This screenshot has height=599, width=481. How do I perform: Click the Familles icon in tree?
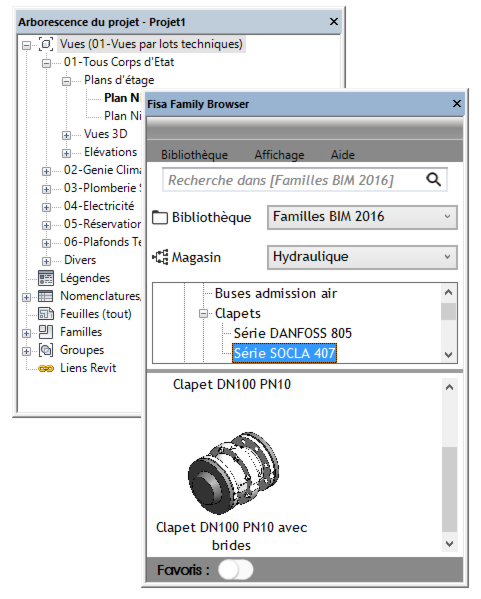46,332
